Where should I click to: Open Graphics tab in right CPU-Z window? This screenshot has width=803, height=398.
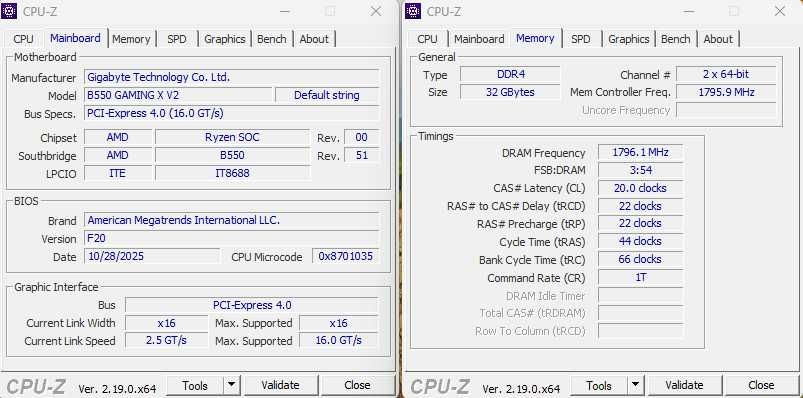[628, 39]
